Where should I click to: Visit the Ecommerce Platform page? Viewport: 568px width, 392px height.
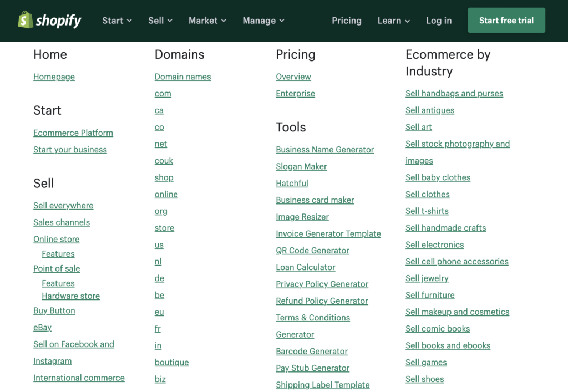click(73, 133)
